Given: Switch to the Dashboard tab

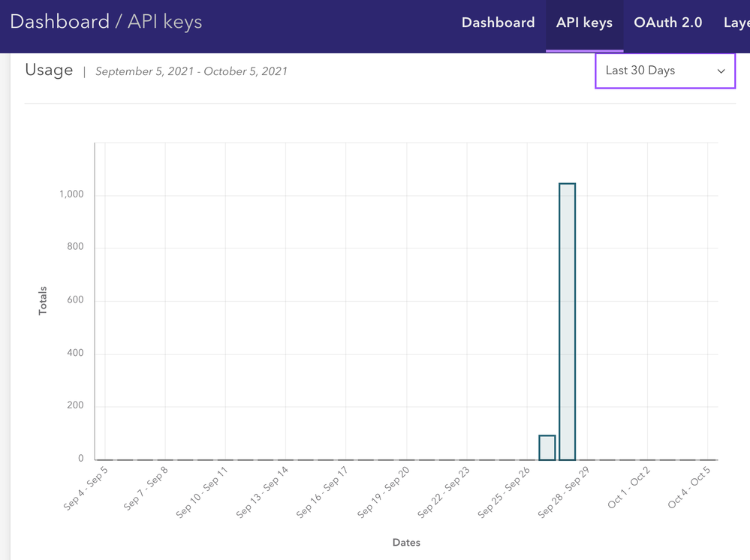Looking at the screenshot, I should pyautogui.click(x=498, y=23).
